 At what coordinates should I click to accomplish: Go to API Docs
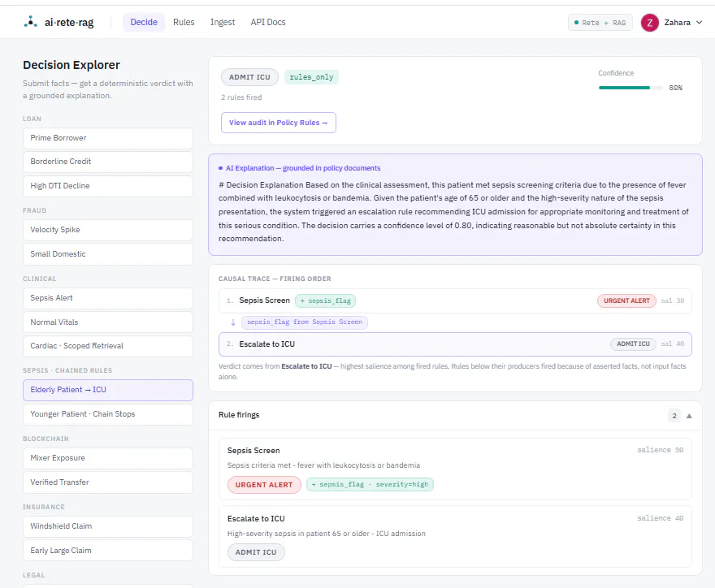268,22
